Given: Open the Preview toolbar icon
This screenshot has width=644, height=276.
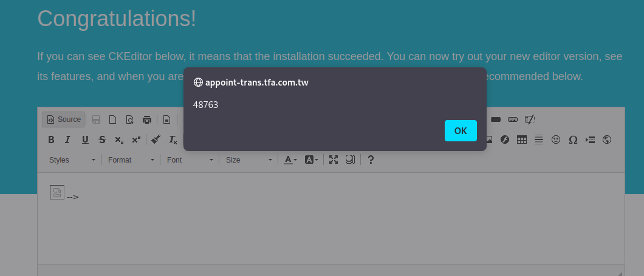Looking at the screenshot, I should tap(130, 119).
